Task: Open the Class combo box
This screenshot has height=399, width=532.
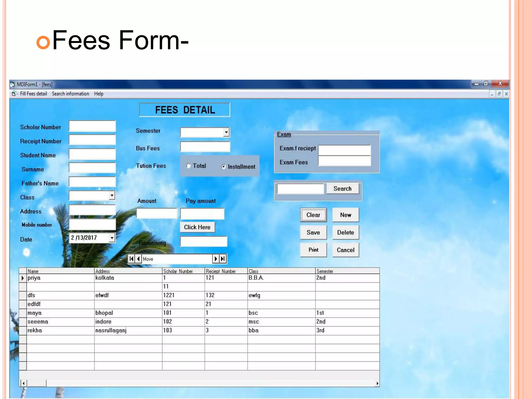Action: (112, 195)
